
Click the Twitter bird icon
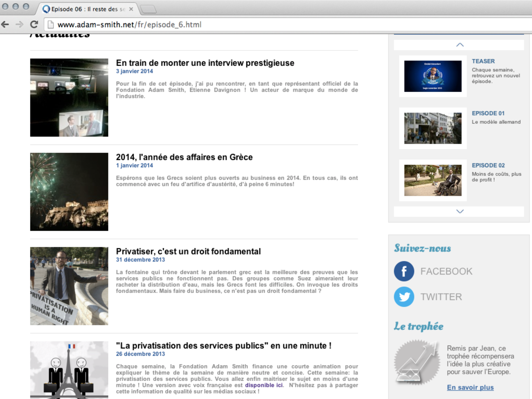pos(404,297)
